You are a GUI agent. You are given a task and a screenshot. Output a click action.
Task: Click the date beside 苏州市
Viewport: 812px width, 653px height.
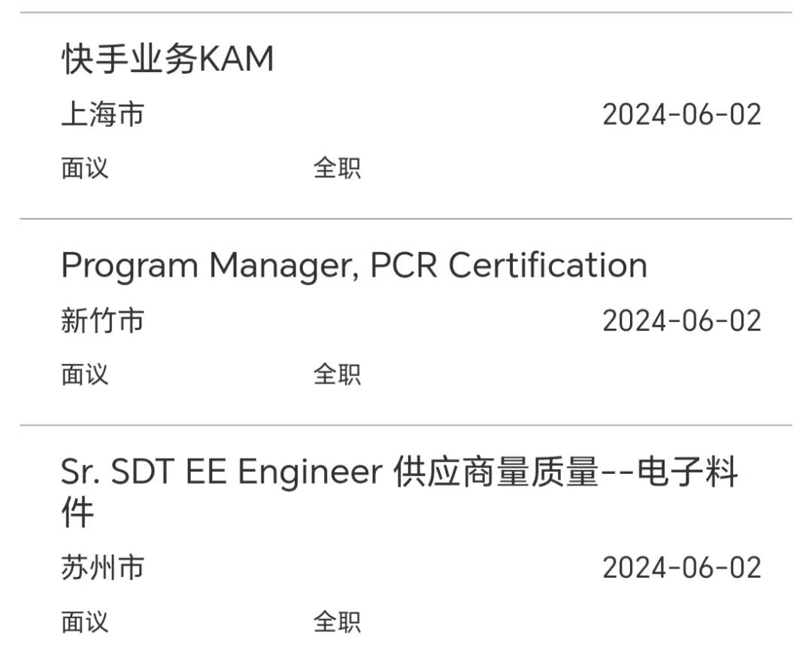681,567
